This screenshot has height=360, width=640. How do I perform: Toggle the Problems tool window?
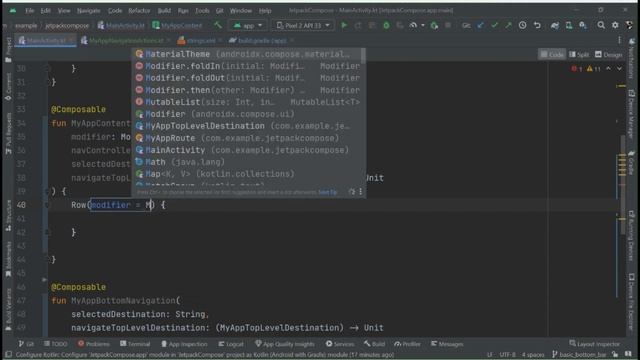(93, 344)
